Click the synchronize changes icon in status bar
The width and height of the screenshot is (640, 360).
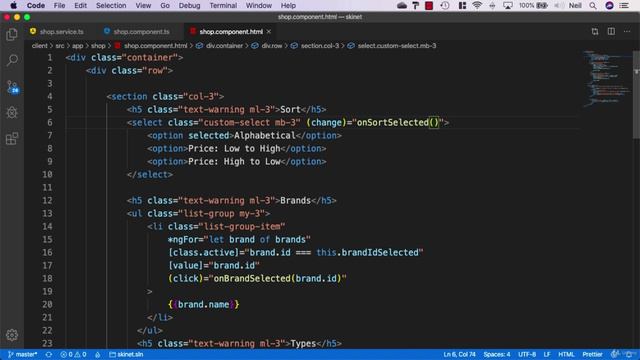49,354
